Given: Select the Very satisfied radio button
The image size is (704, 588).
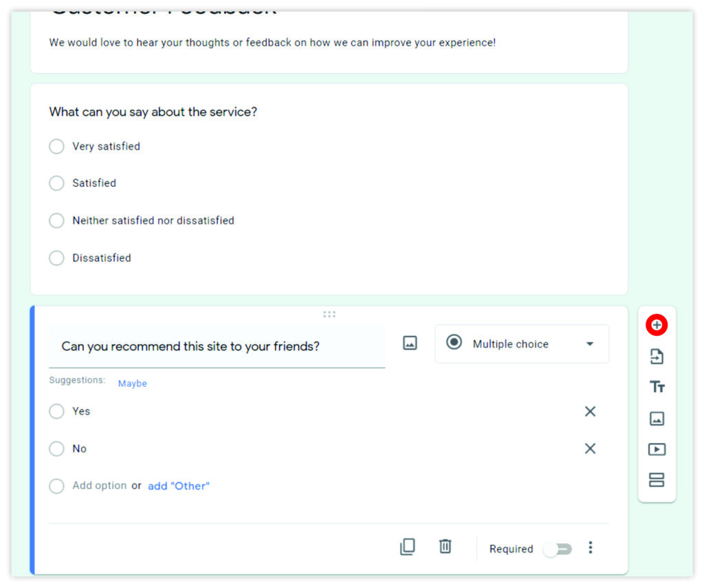Looking at the screenshot, I should [56, 146].
